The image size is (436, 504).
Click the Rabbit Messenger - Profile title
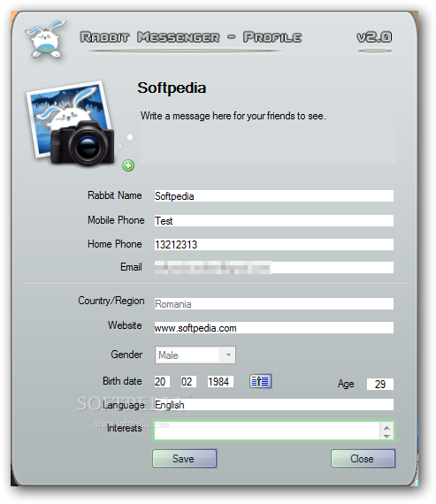(x=191, y=37)
